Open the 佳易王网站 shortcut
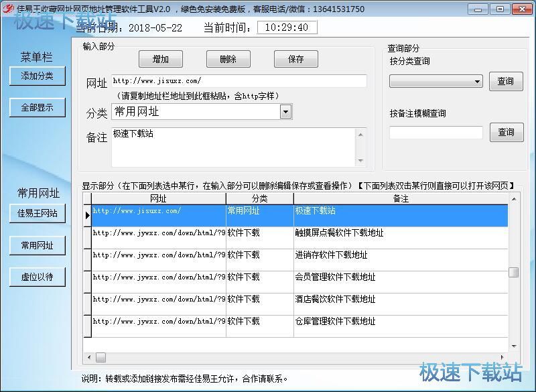This screenshot has width=536, height=392. (38, 214)
